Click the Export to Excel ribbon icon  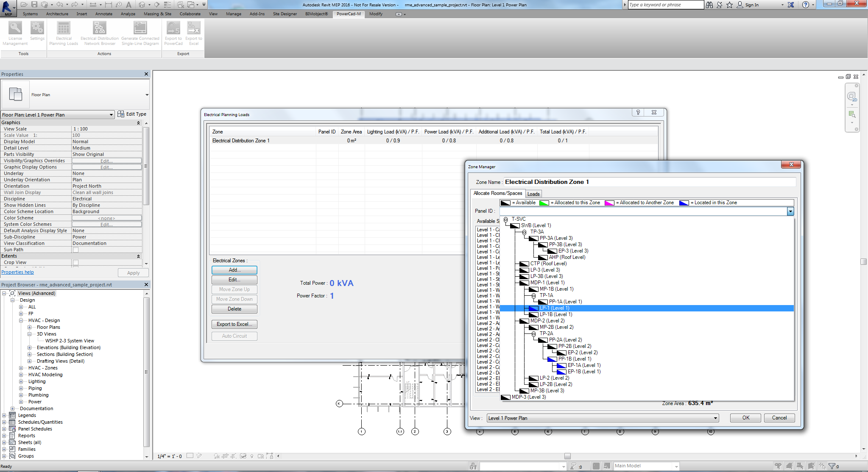coord(193,28)
